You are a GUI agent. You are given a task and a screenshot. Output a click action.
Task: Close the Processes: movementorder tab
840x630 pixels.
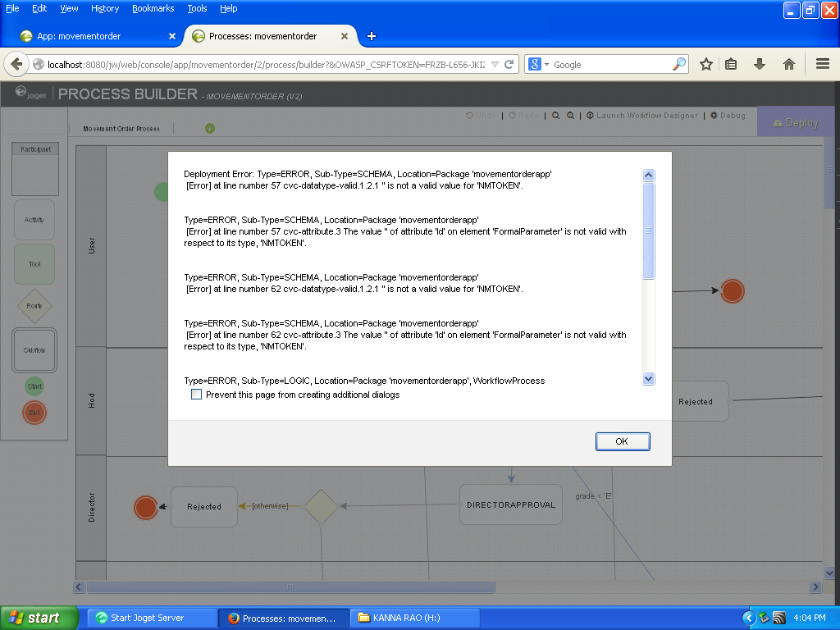[345, 36]
